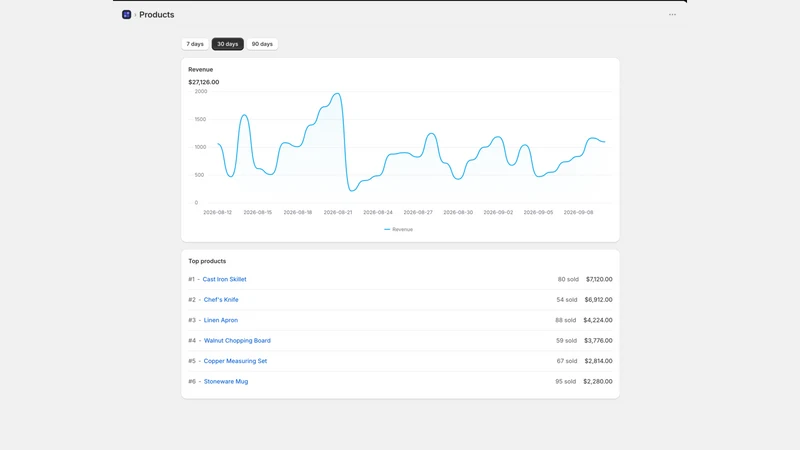Open the three-dot more options menu
The image size is (800, 450).
coord(672,15)
